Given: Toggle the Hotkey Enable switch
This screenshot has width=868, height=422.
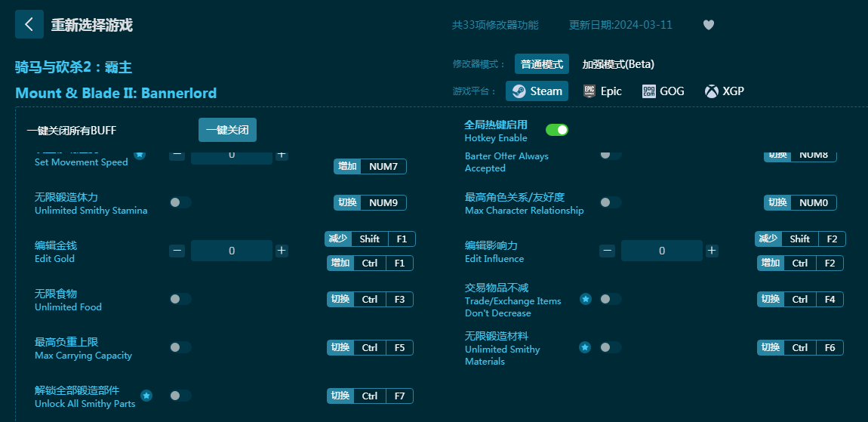Looking at the screenshot, I should point(557,130).
